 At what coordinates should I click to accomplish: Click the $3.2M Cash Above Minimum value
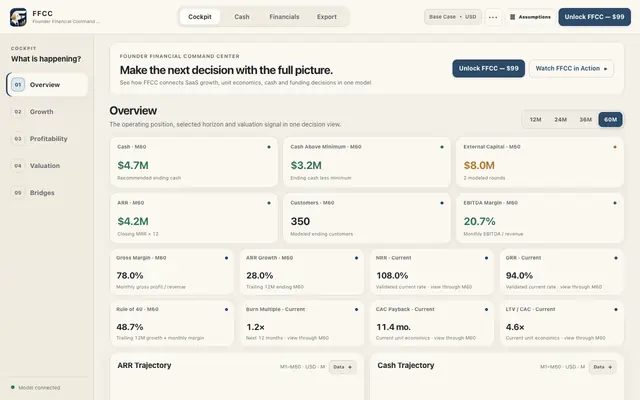306,165
